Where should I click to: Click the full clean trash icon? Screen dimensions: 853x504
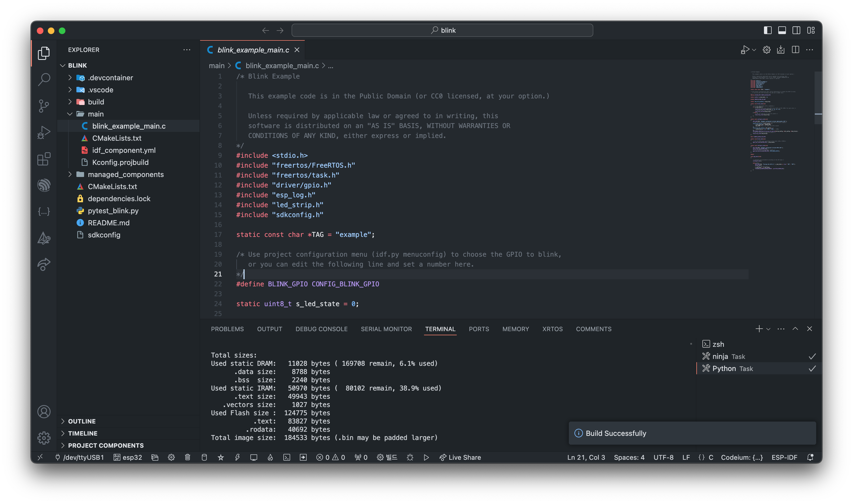tap(187, 458)
